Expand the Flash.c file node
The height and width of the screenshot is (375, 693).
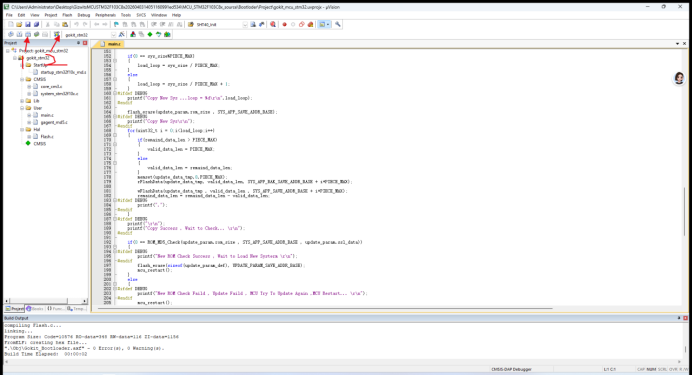[29, 137]
